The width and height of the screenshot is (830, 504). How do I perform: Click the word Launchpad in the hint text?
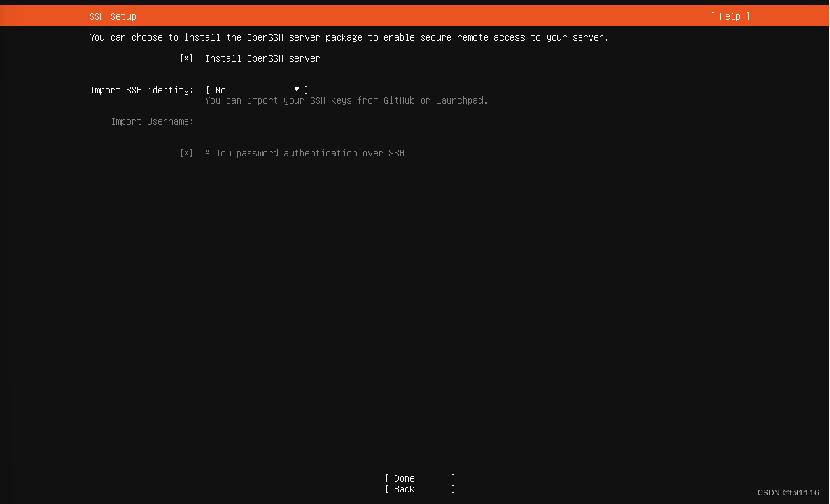[x=462, y=100]
